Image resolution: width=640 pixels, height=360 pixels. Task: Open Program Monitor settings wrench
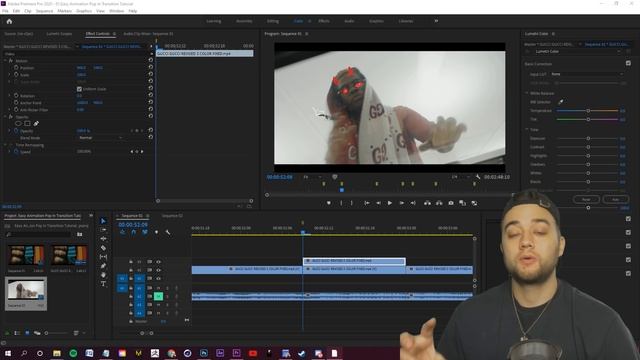click(478, 177)
